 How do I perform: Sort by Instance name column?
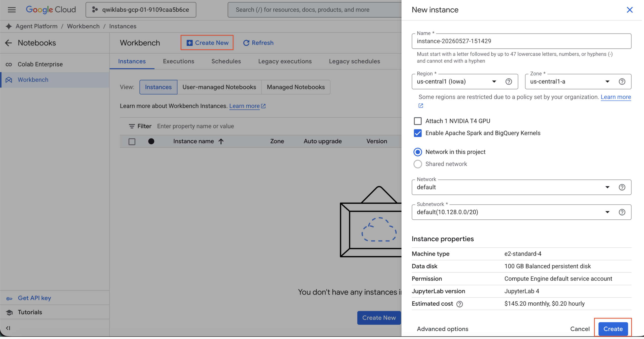[x=194, y=142]
